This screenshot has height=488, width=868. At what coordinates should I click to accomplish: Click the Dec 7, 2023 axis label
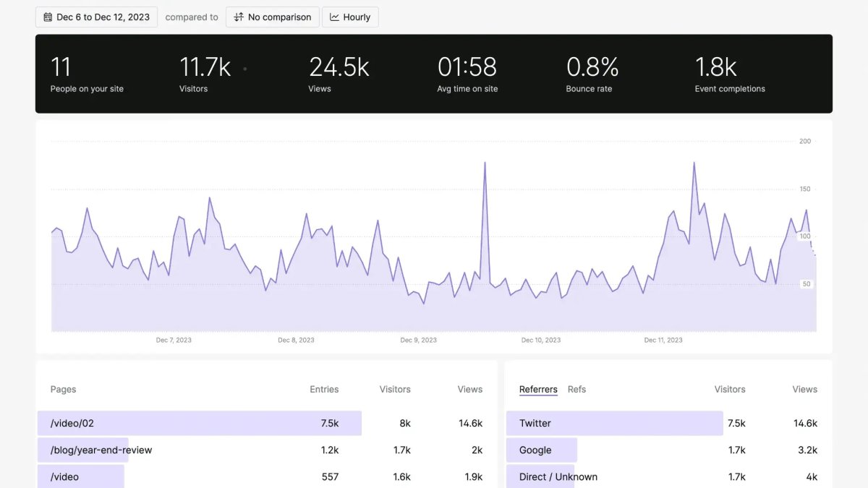point(174,340)
